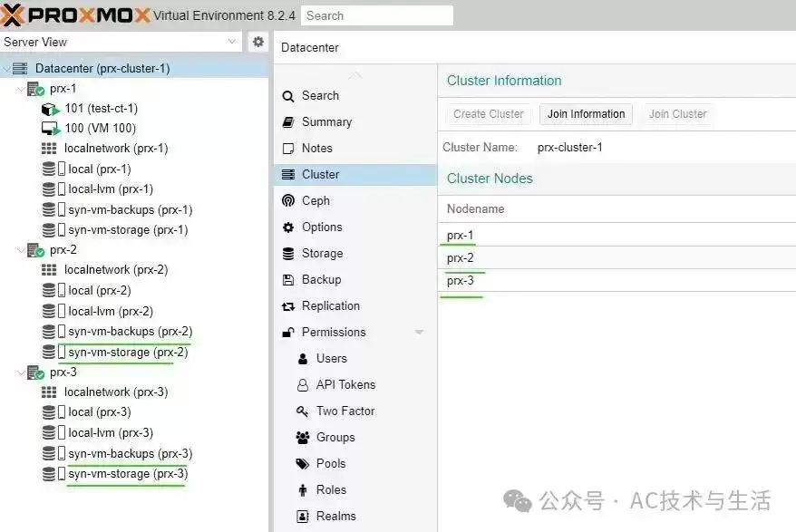Viewport: 796px width, 532px height.
Task: Select local-lvm (prx-3) in the tree
Action: coord(111,433)
